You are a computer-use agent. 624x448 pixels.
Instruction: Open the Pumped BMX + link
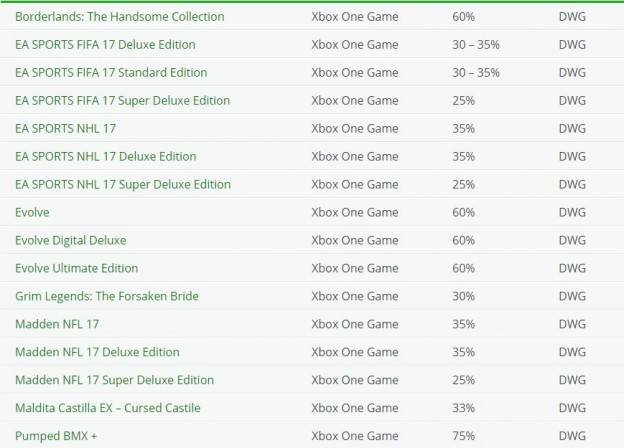pos(56,436)
